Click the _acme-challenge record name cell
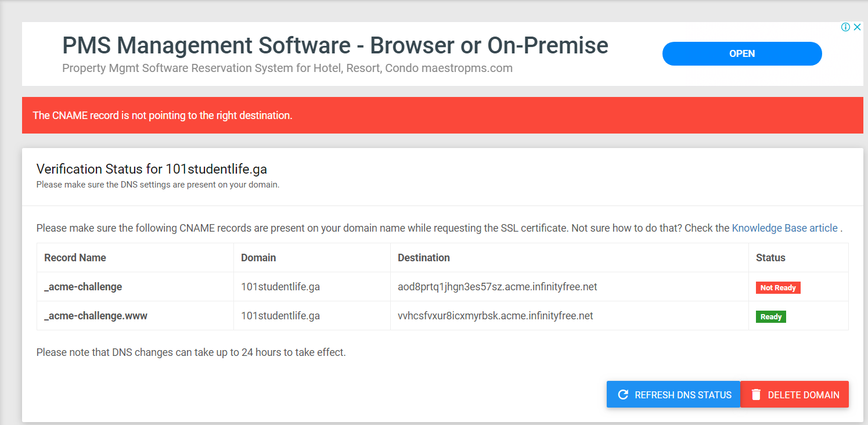 [83, 287]
